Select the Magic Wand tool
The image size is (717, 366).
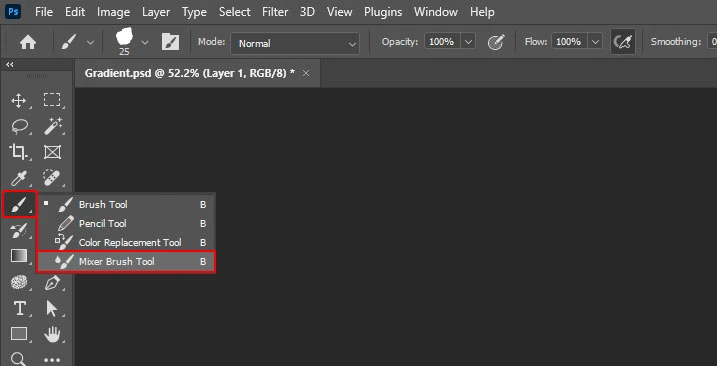pos(53,126)
